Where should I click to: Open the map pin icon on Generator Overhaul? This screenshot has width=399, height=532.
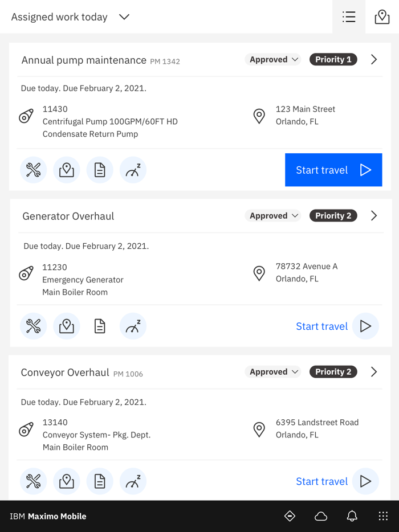[67, 326]
